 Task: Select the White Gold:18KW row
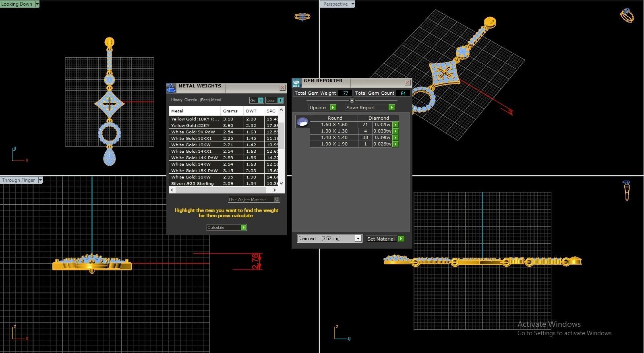[224, 177]
